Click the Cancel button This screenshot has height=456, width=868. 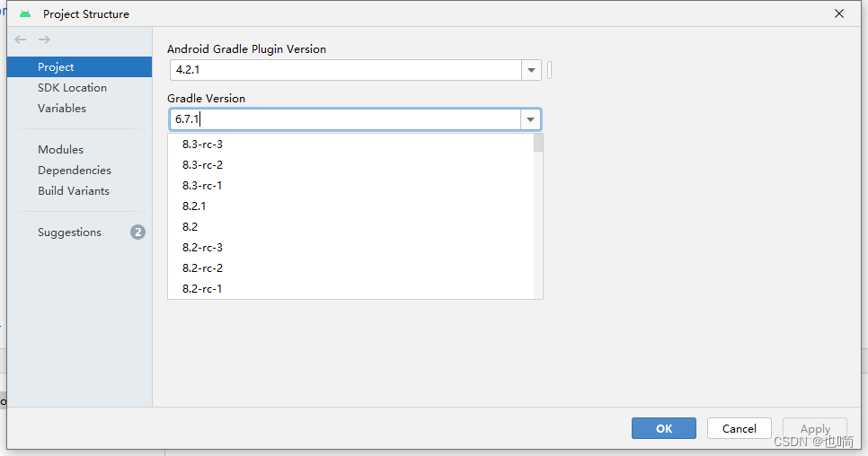[x=739, y=428]
